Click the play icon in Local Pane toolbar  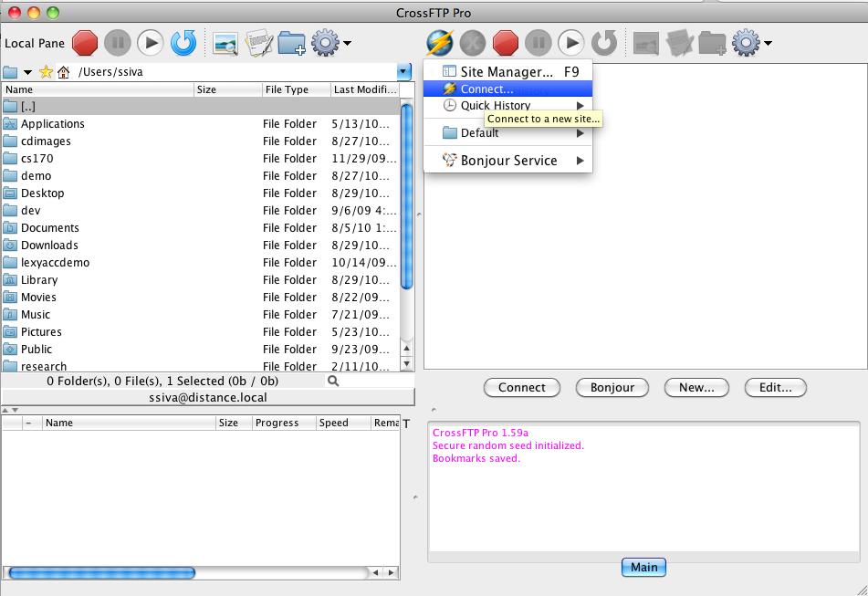(150, 43)
